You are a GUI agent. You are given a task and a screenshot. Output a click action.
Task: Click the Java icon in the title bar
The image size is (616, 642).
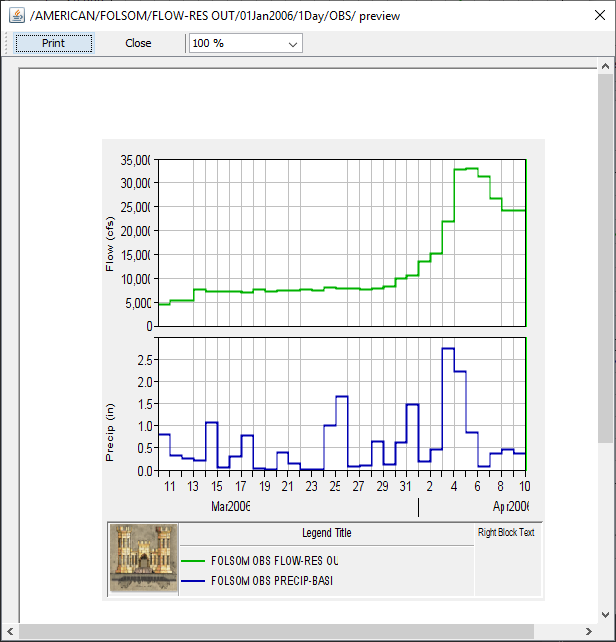pyautogui.click(x=17, y=14)
